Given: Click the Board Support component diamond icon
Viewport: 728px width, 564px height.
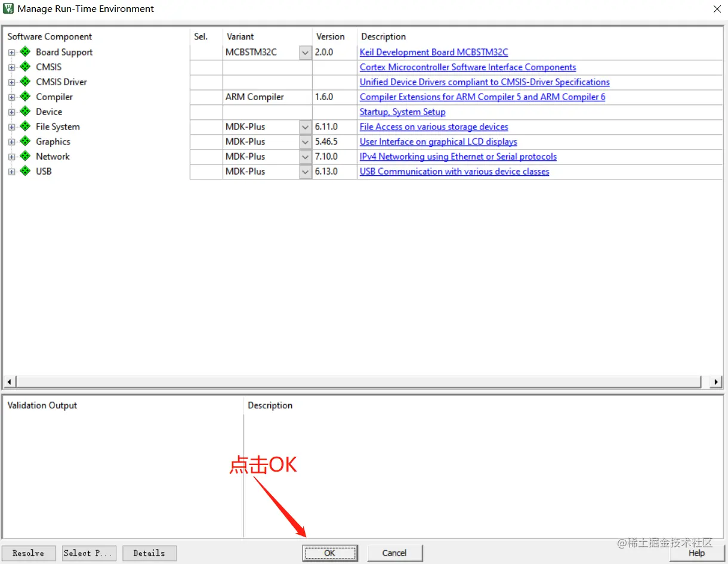Looking at the screenshot, I should click(x=25, y=52).
